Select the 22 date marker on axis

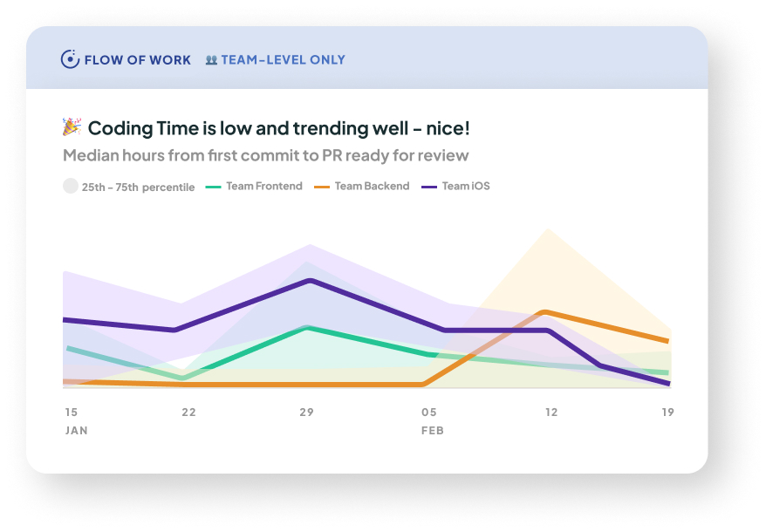click(188, 413)
